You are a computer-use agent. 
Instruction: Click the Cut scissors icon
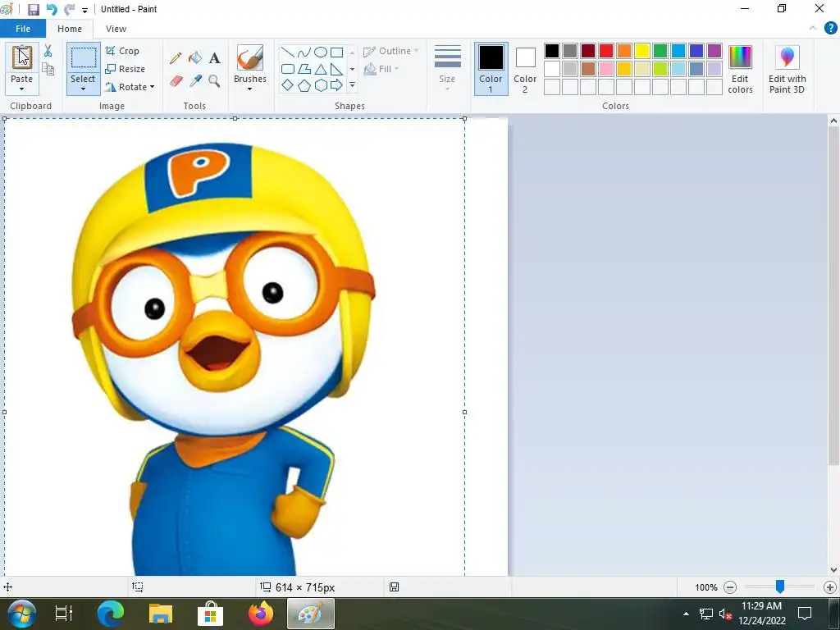coord(48,51)
